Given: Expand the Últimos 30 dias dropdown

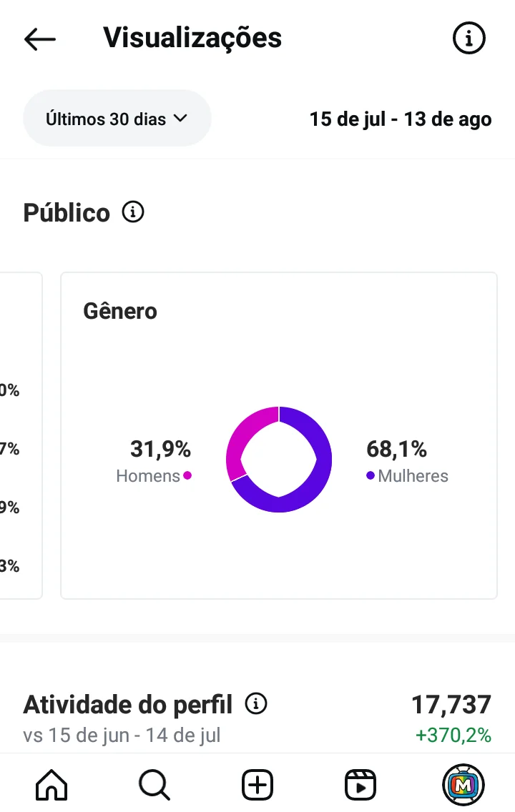Looking at the screenshot, I should point(117,119).
